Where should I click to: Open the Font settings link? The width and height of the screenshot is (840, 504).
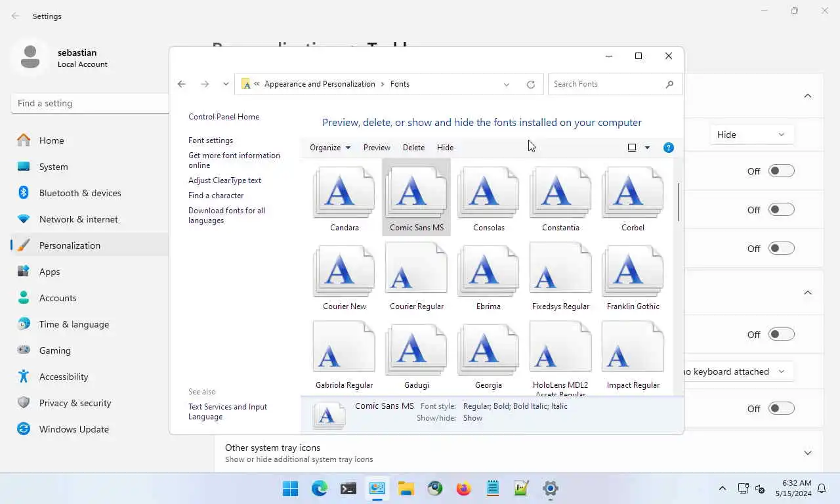tap(211, 140)
